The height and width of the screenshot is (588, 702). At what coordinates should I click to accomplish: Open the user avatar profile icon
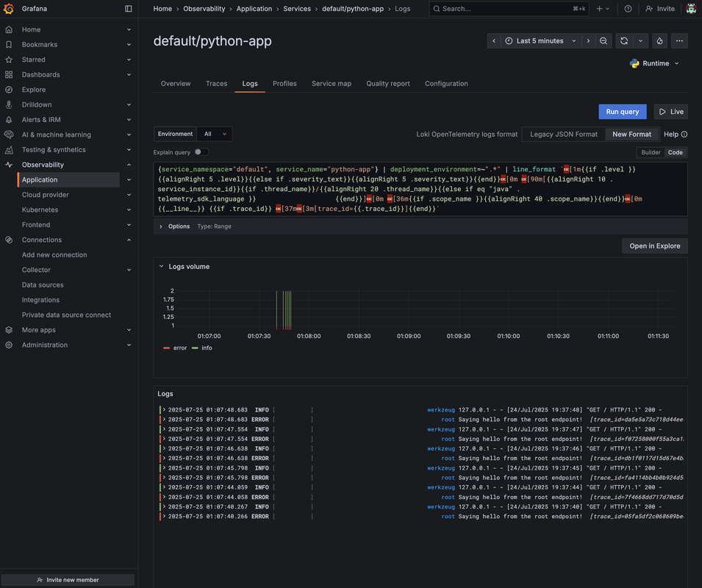tap(691, 9)
